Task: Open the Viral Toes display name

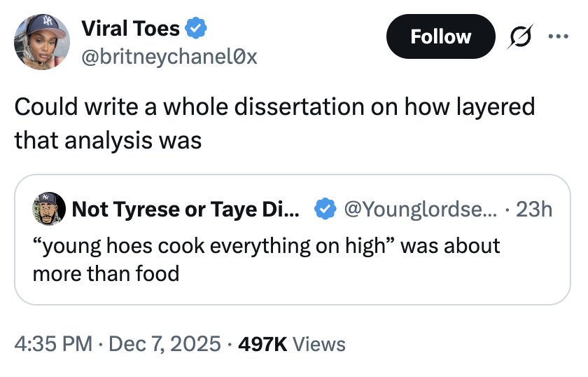Action: click(132, 29)
